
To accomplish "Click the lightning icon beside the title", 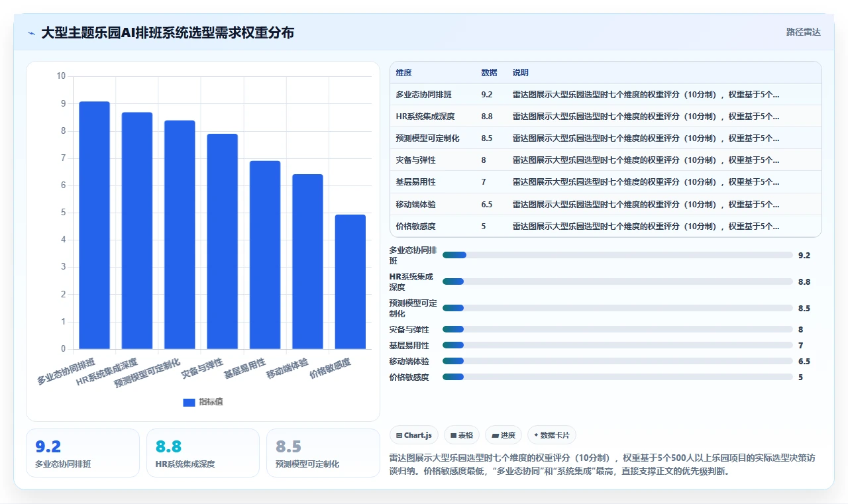I will tap(31, 33).
